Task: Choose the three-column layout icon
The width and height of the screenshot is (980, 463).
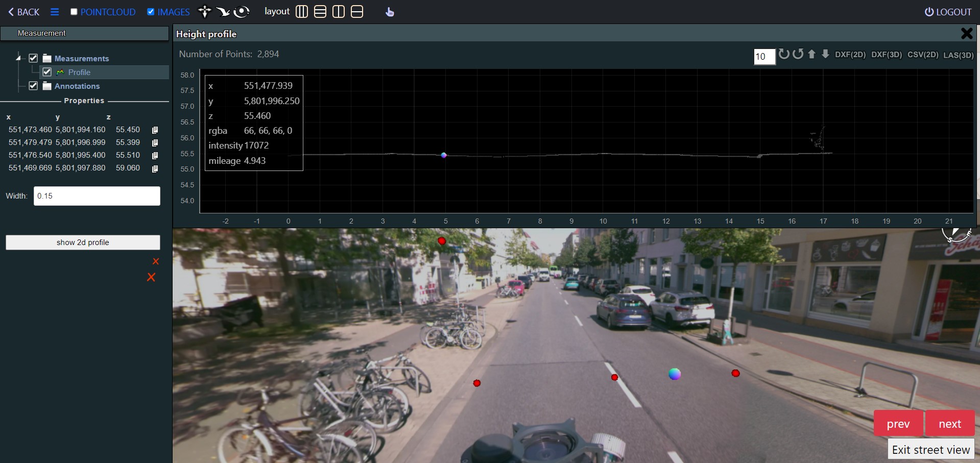Action: pos(302,11)
